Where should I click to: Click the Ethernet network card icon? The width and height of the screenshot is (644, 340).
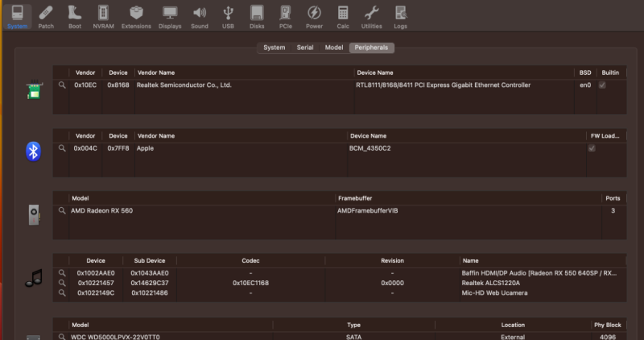click(34, 89)
